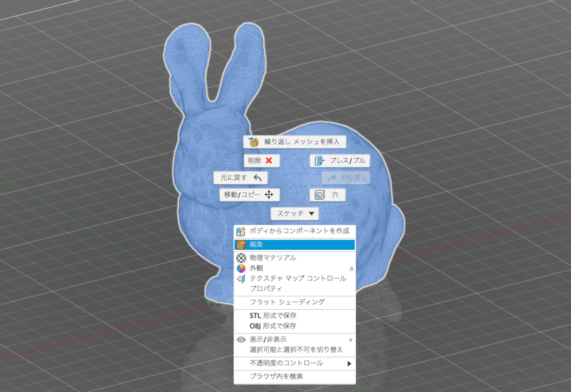Select テクスチャ マップ コントロール menu entry
This screenshot has height=392, width=571.
coord(295,278)
